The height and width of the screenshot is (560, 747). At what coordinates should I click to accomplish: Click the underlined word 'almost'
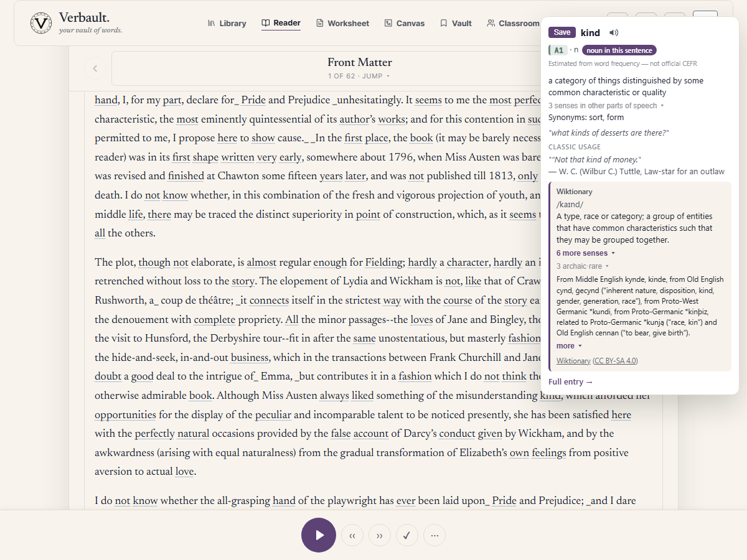[x=261, y=263]
